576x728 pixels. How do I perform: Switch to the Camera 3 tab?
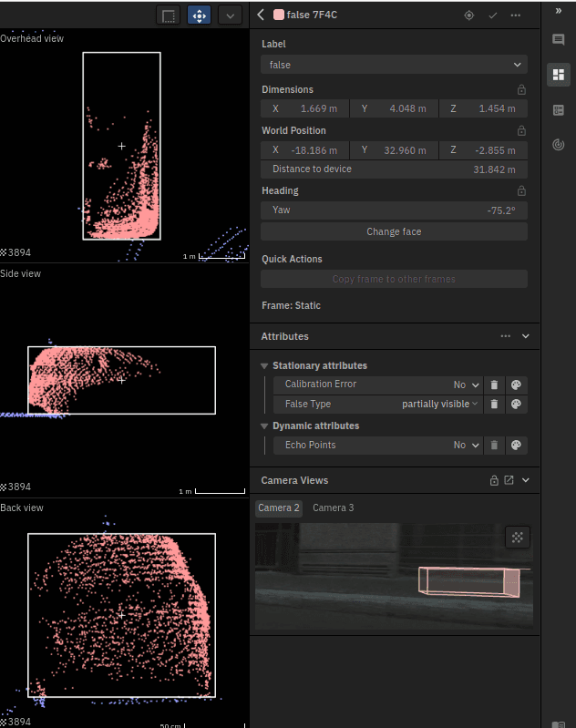pyautogui.click(x=333, y=508)
